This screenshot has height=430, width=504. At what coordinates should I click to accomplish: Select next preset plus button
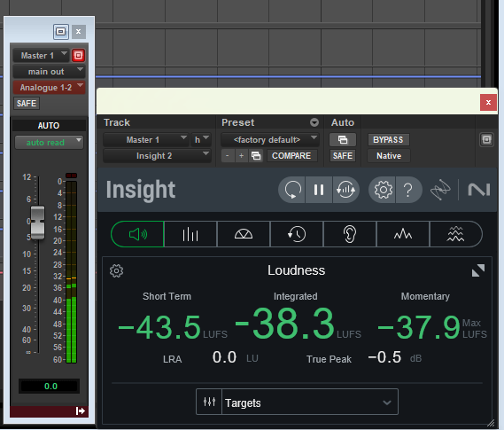tap(242, 156)
